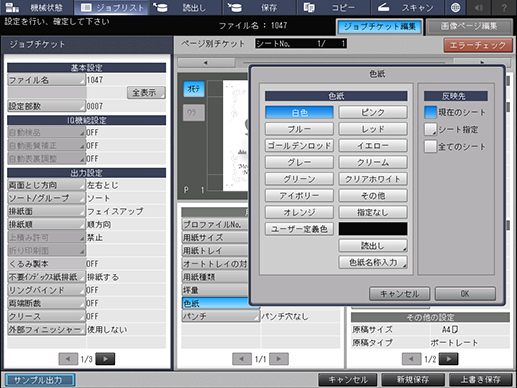Select ブルー paper color
Image resolution: width=517 pixels, height=388 pixels.
299,129
